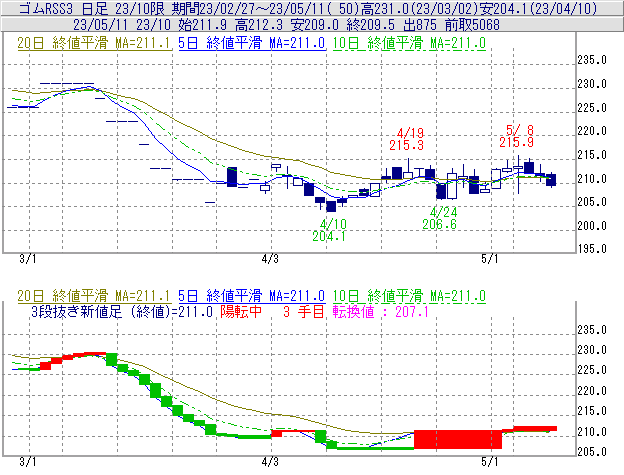Click the red 陽転中 status text
624x475 pixels.
[241, 311]
